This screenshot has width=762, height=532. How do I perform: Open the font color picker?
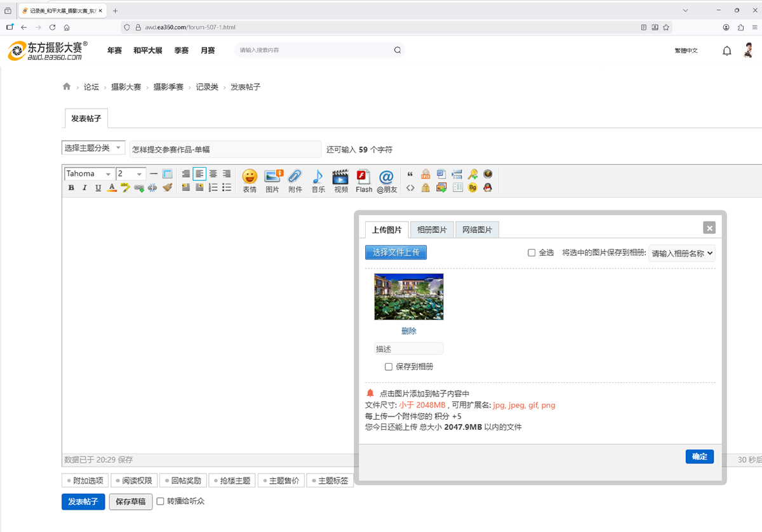[112, 188]
